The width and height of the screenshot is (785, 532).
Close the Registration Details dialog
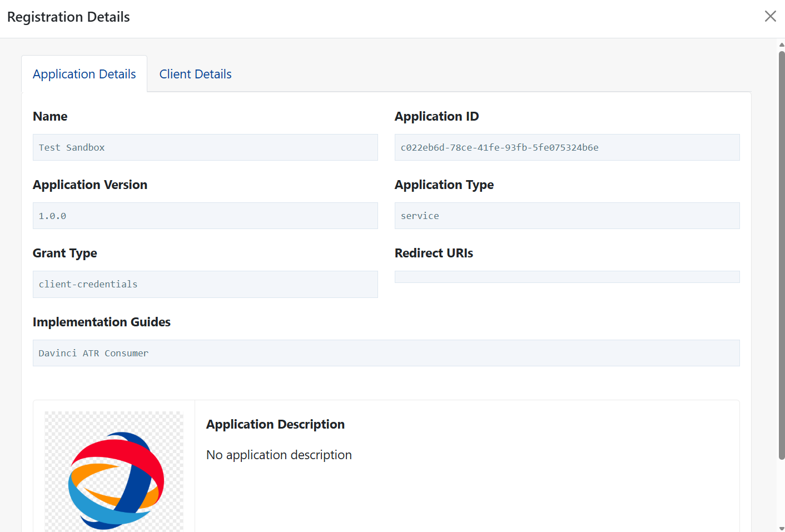(x=770, y=16)
